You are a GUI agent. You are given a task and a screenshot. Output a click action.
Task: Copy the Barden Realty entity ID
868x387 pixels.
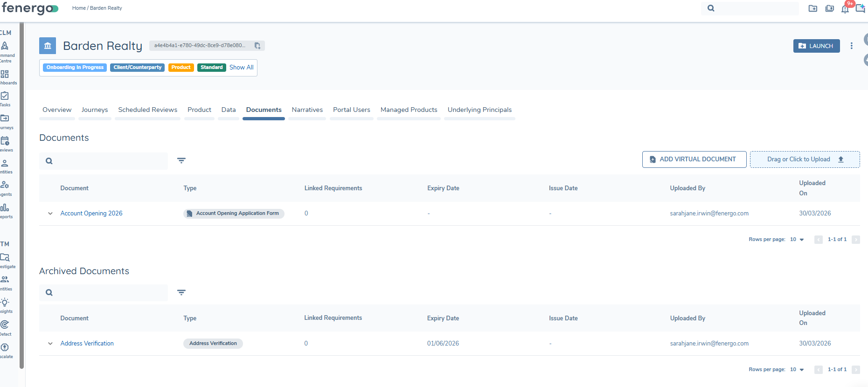coord(257,46)
